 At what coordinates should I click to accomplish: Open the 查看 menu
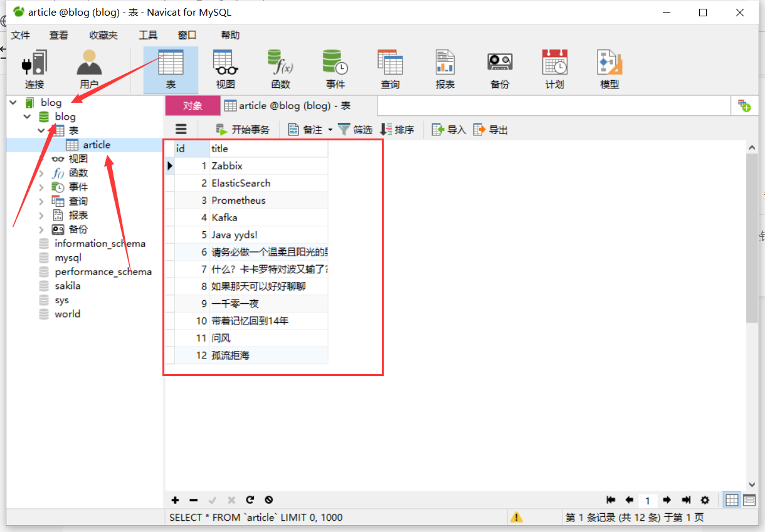click(59, 35)
